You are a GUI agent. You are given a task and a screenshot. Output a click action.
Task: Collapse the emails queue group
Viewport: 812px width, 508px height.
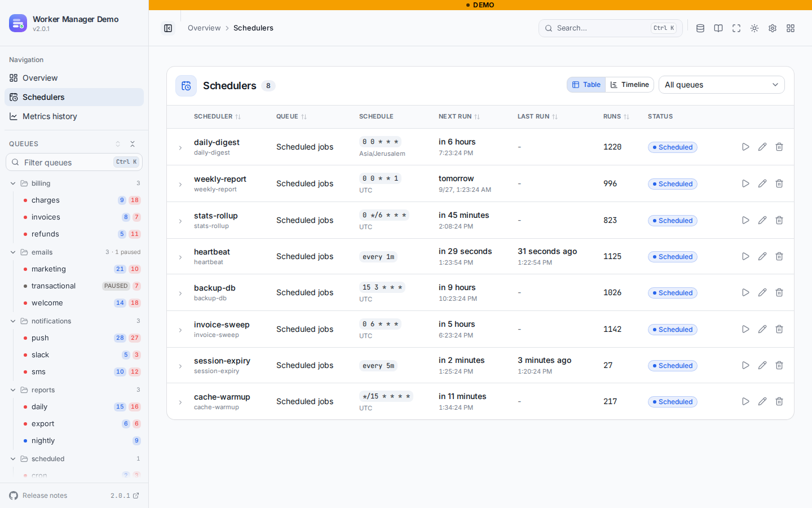tap(13, 252)
